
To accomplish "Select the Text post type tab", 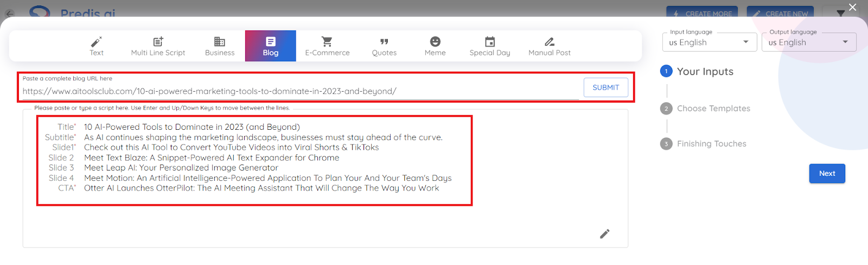I will click(x=97, y=46).
